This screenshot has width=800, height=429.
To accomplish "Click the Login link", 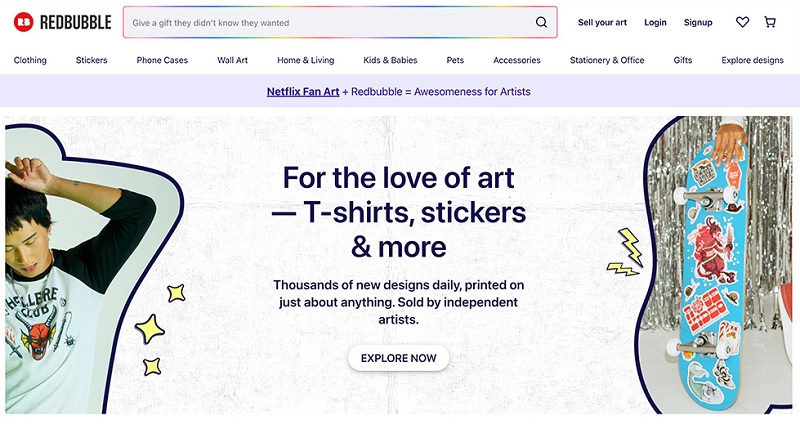I will (x=655, y=22).
